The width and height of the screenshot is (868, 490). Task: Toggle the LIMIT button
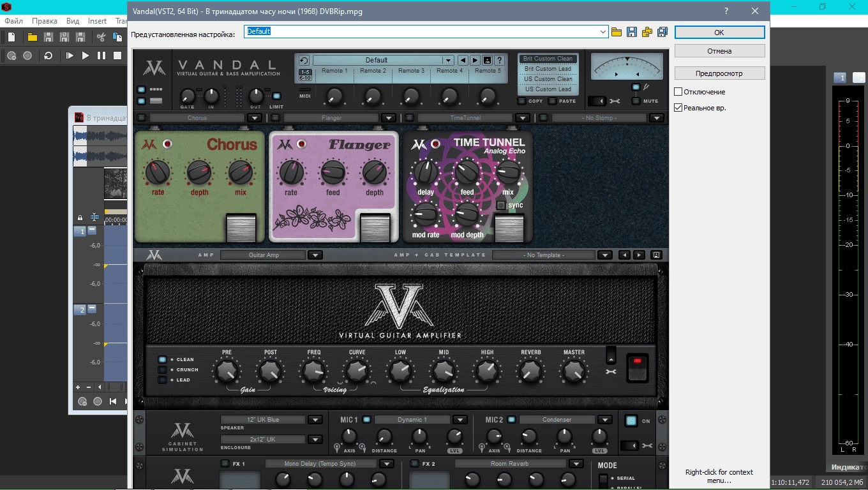[276, 96]
